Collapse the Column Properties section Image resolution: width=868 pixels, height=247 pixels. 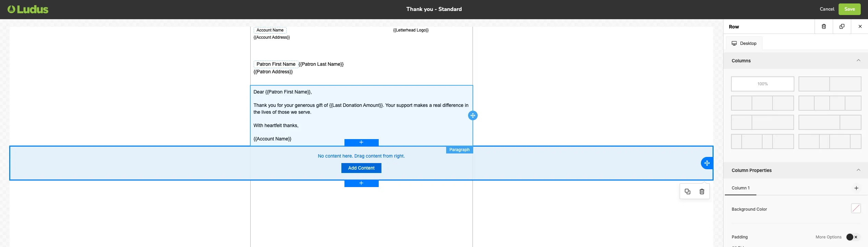858,170
